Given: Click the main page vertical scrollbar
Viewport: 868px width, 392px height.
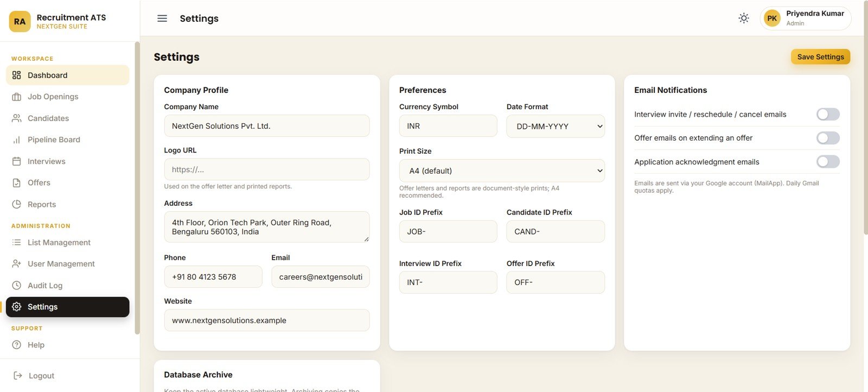Looking at the screenshot, I should pyautogui.click(x=866, y=117).
